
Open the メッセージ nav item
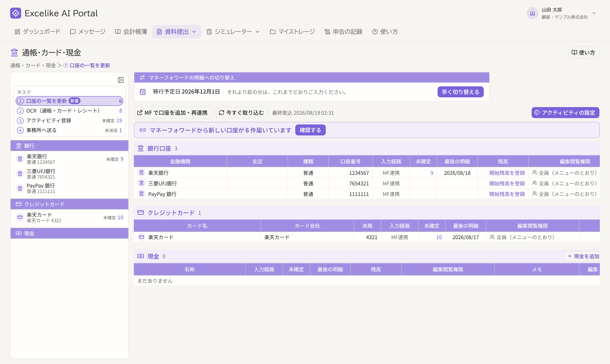(x=88, y=32)
